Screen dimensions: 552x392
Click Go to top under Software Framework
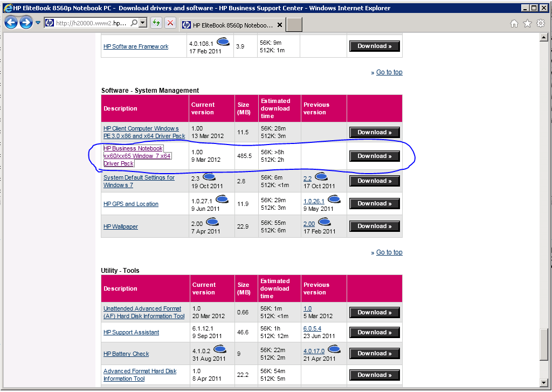pyautogui.click(x=389, y=72)
